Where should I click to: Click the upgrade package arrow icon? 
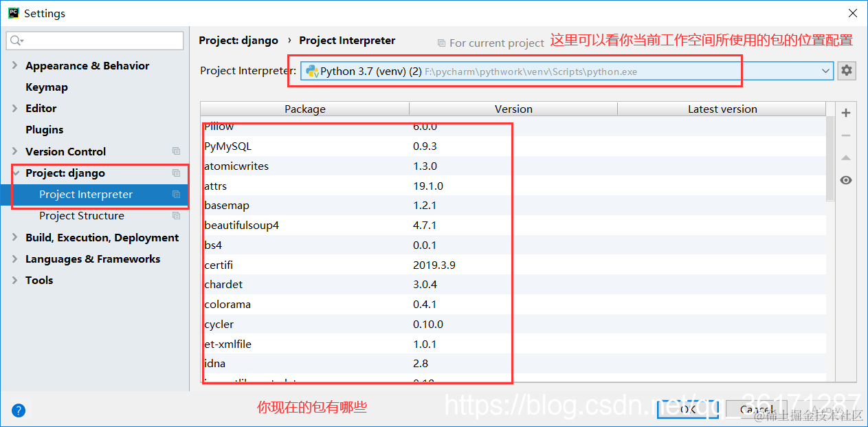coord(846,157)
